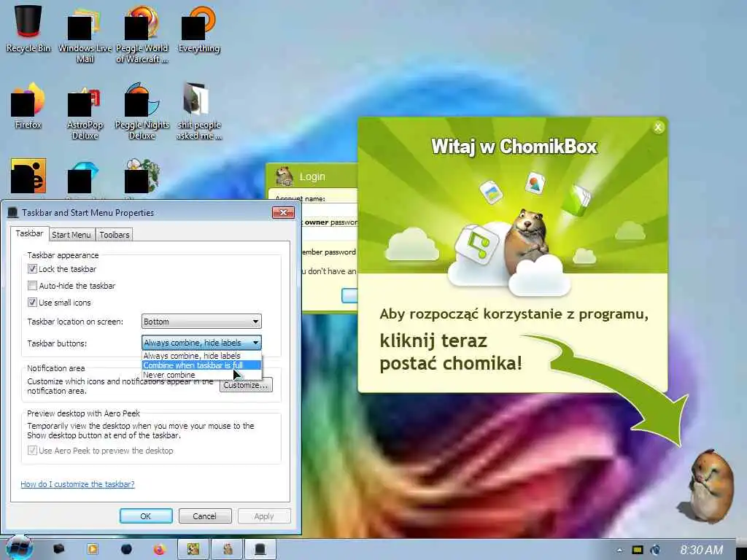Image resolution: width=747 pixels, height=560 pixels.
Task: Click OK in Taskbar Properties
Action: (x=146, y=516)
